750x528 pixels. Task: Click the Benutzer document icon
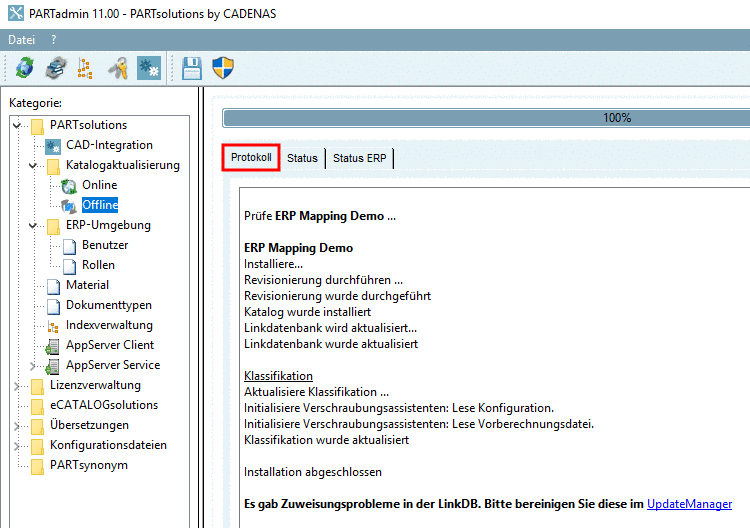point(69,246)
